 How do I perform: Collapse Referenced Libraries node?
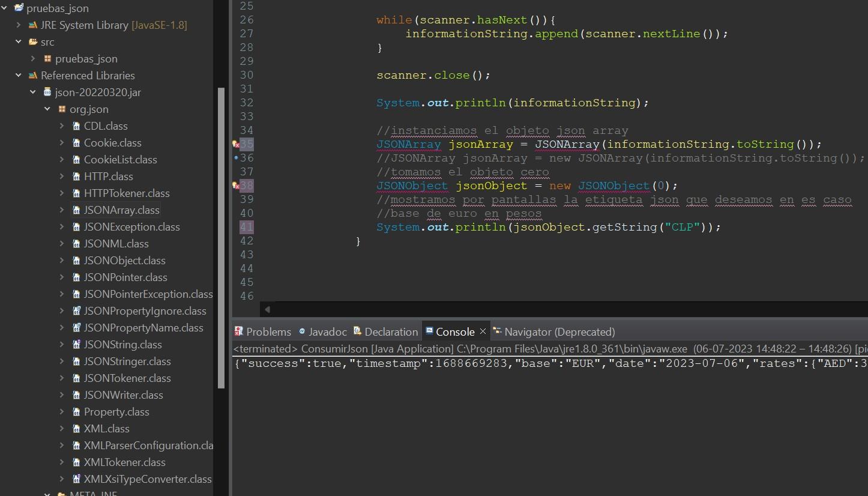point(18,76)
